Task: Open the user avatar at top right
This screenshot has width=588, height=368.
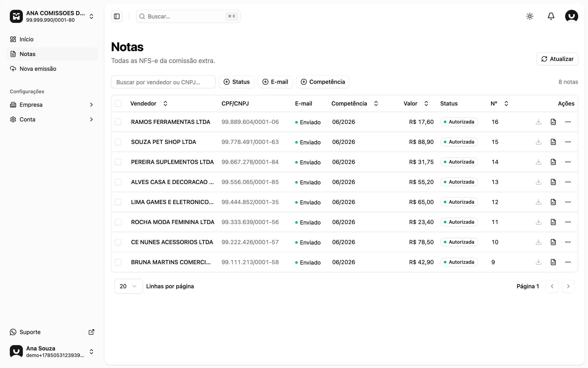Action: tap(571, 16)
